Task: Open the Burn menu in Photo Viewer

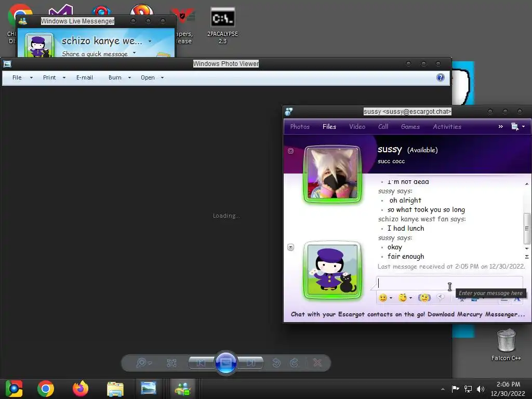Action: (x=119, y=78)
